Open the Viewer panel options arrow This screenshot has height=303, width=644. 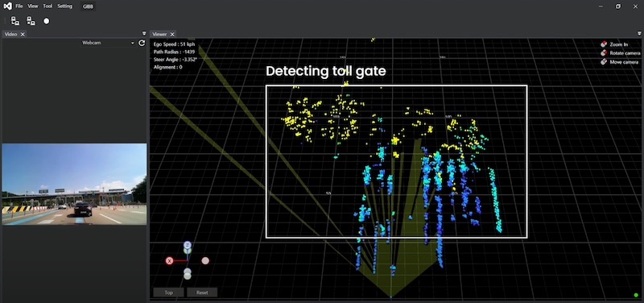click(639, 33)
